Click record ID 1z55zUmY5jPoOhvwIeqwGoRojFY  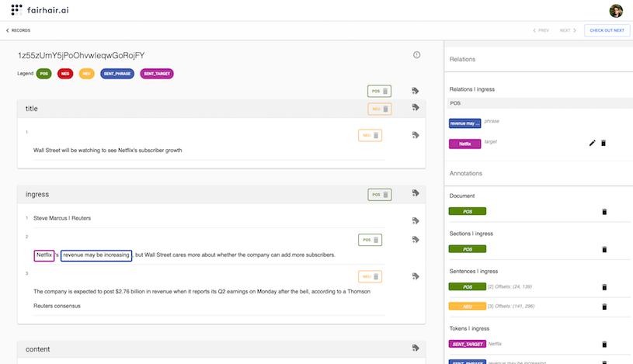(81, 55)
